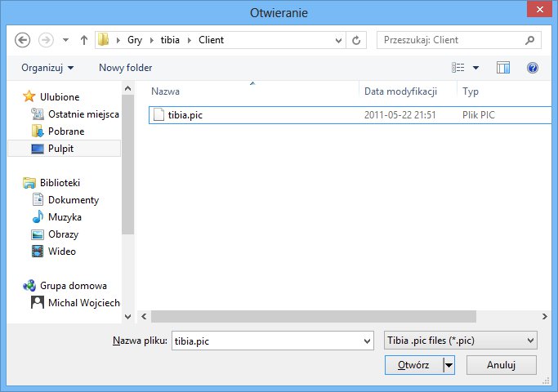Expand the root chevron before Gry

point(118,40)
